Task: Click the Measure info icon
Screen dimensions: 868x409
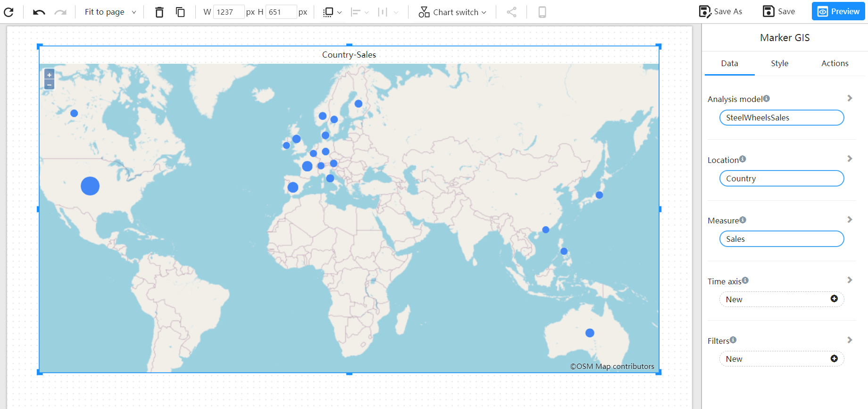Action: point(743,220)
